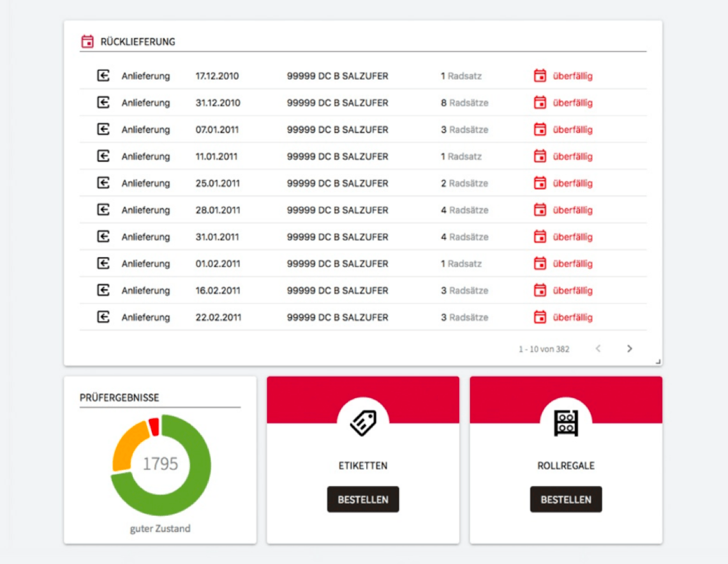Click the red calendar icon in 31.12.2010 row
This screenshot has height=564, width=728.
point(540,102)
